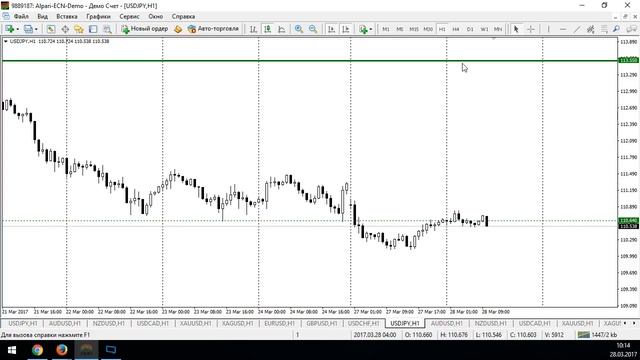Select the W1 timeframe
Image resolution: width=640 pixels, height=360 pixels.
(484, 29)
